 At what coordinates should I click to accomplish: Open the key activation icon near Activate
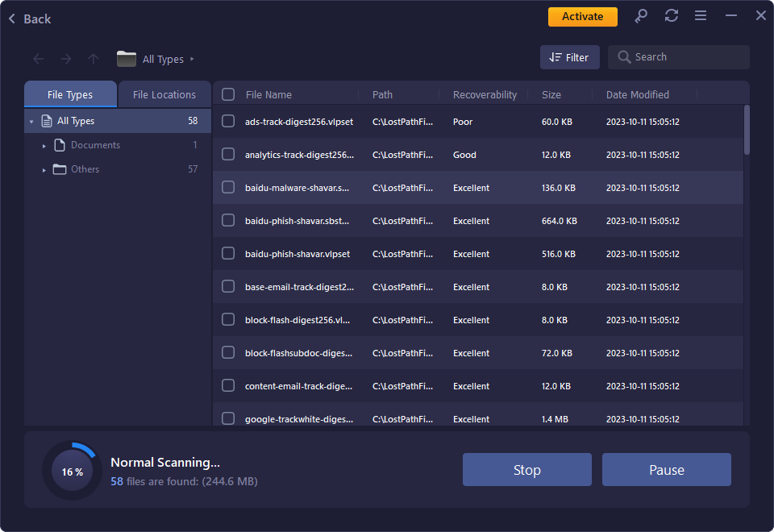(x=641, y=15)
